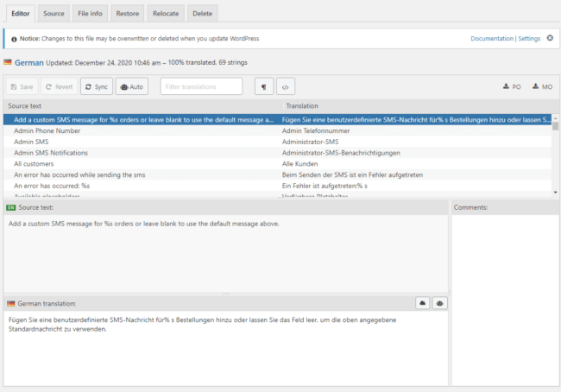Click the 'Administrator-SMS-Benachrichtigungen' translation cell

(341, 153)
